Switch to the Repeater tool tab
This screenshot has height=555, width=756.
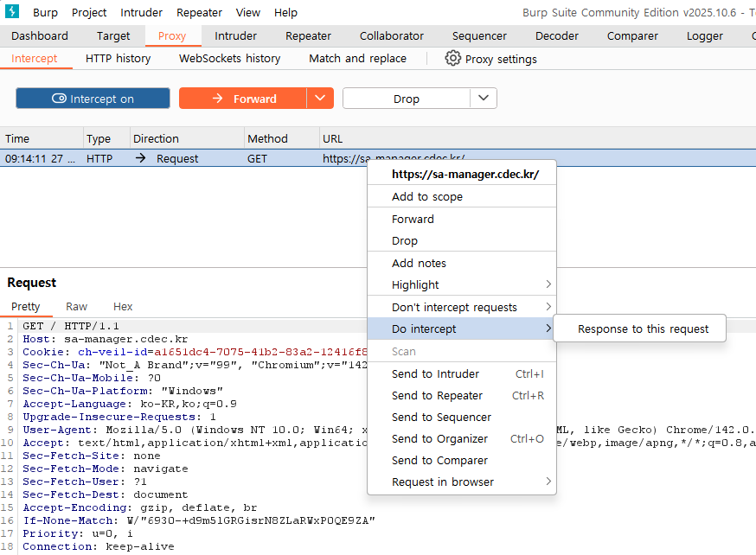pyautogui.click(x=308, y=36)
